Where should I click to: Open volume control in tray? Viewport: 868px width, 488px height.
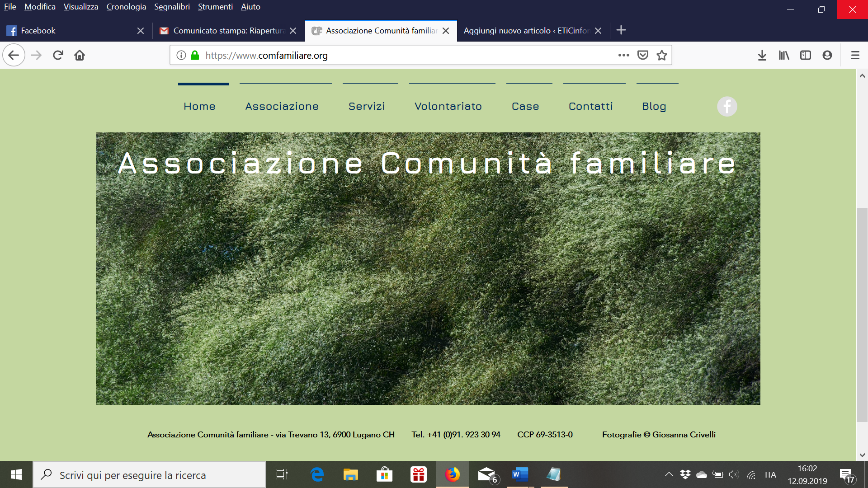pos(734,474)
